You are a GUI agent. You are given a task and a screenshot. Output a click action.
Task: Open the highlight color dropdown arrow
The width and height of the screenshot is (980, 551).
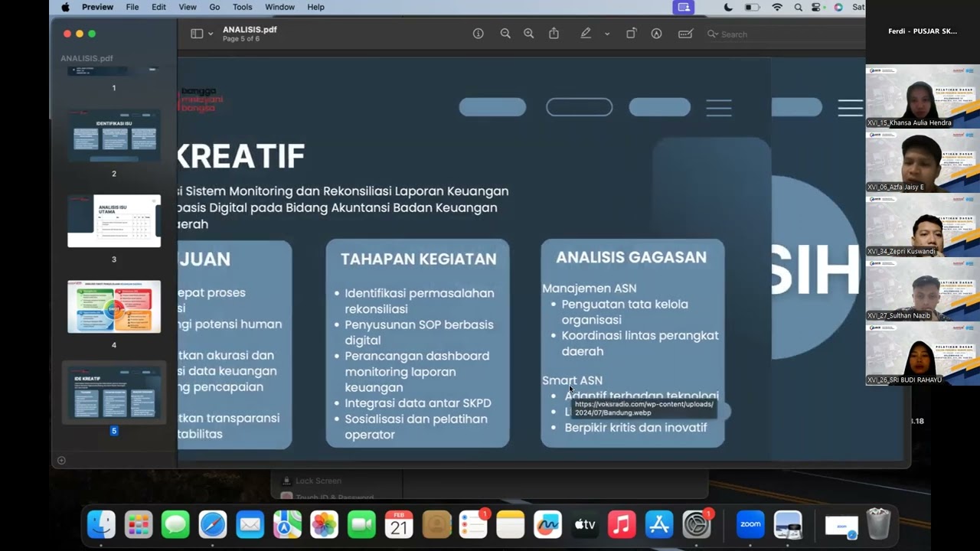(x=607, y=34)
